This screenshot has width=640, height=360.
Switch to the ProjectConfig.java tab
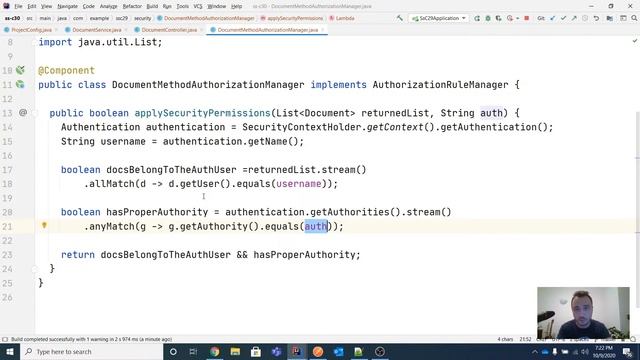pos(31,30)
